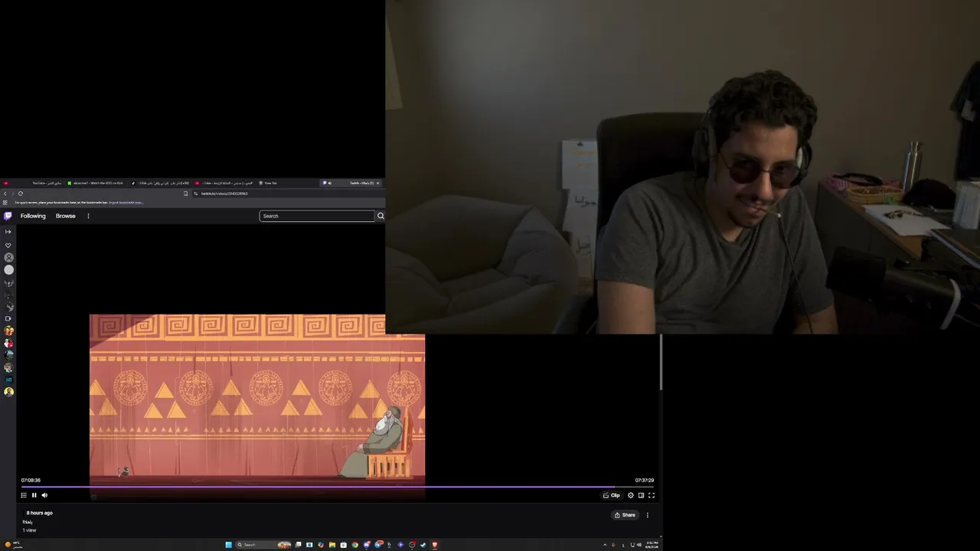Open the video player settings gear
Screen dimensions: 980x551
631,495
